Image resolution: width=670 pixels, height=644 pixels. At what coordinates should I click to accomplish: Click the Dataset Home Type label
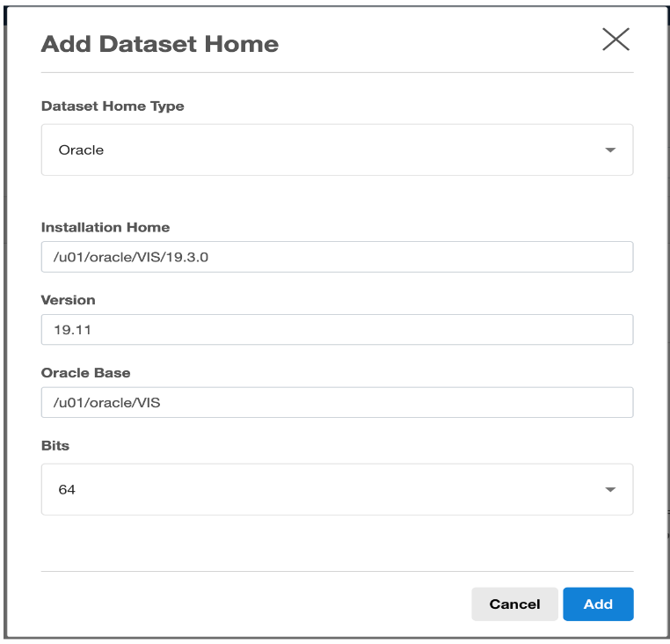click(x=113, y=106)
